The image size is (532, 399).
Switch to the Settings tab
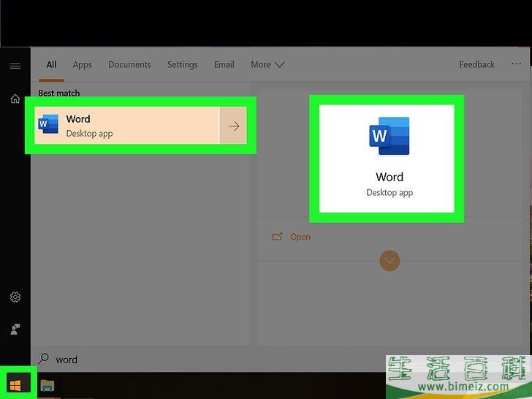tap(182, 64)
